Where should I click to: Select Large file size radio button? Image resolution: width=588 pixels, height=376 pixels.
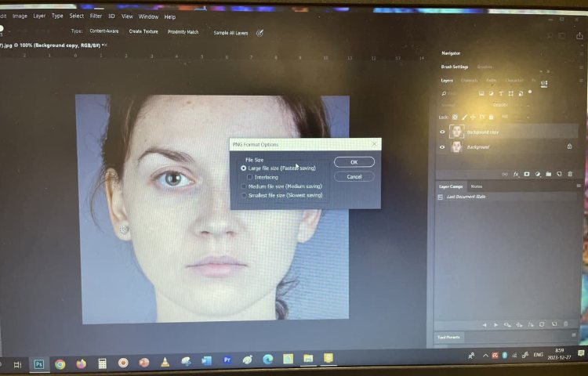pyautogui.click(x=244, y=168)
